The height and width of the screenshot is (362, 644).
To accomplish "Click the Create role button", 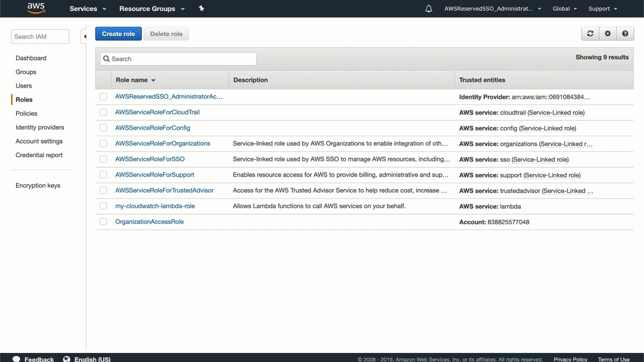I will click(118, 34).
